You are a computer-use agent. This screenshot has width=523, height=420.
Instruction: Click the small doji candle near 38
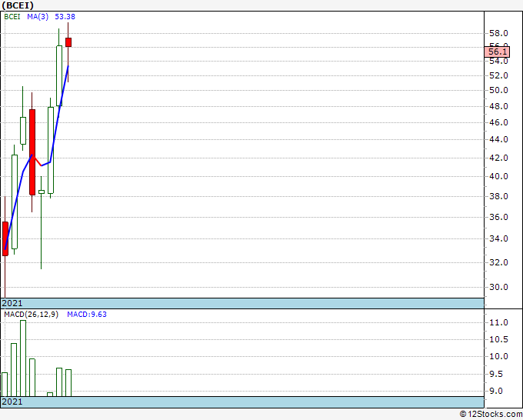[42, 192]
